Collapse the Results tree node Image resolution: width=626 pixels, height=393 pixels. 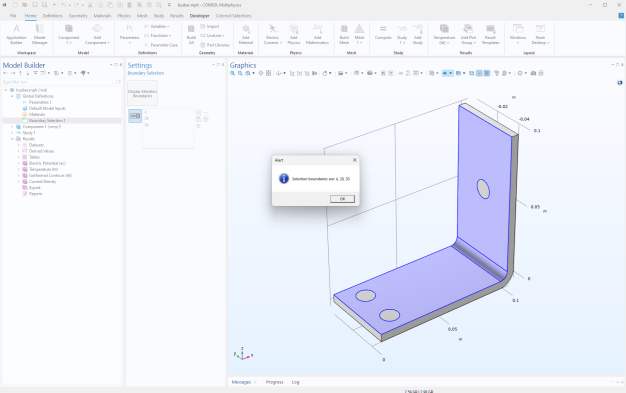[12, 139]
